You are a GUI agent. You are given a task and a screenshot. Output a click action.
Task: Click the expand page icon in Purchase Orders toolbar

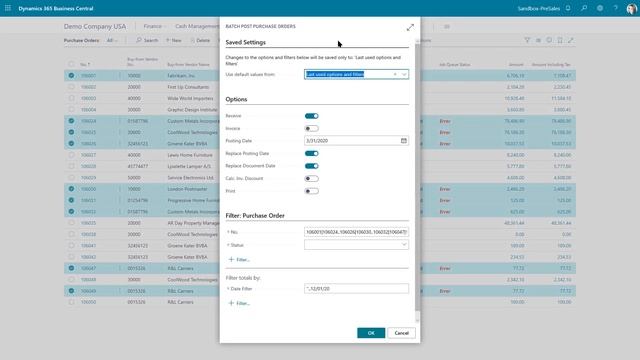pyautogui.click(x=571, y=40)
